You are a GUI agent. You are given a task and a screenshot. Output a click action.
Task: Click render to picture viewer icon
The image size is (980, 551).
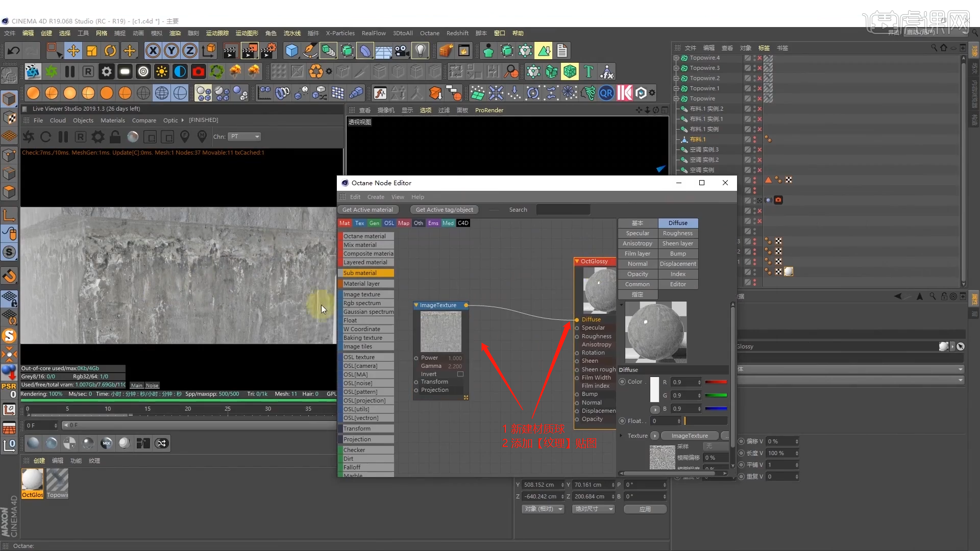(x=250, y=51)
